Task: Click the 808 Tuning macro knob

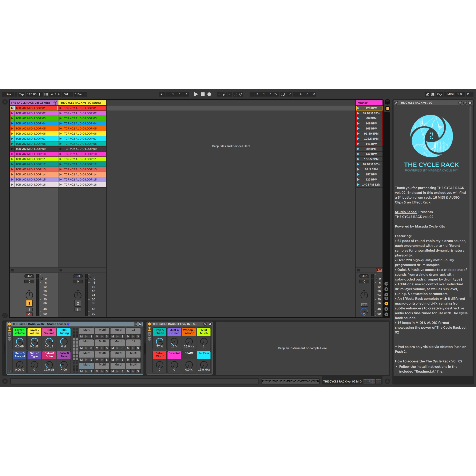Action: (x=64, y=341)
